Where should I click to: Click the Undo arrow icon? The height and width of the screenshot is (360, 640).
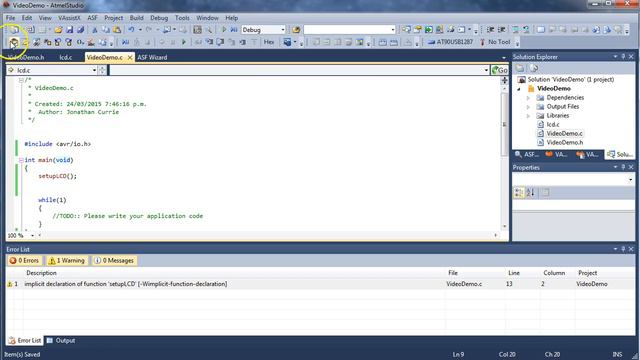131,30
